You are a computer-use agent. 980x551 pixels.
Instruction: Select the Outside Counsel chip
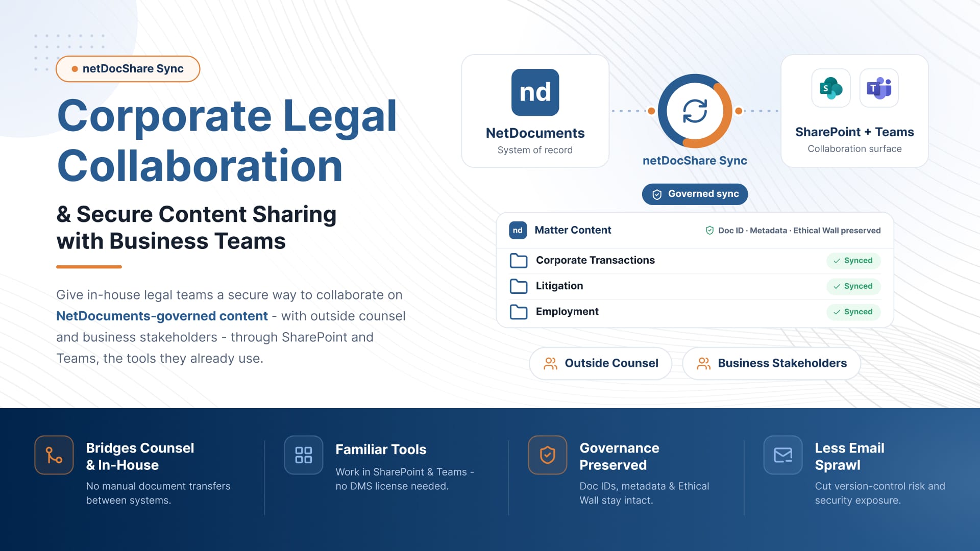(x=600, y=363)
